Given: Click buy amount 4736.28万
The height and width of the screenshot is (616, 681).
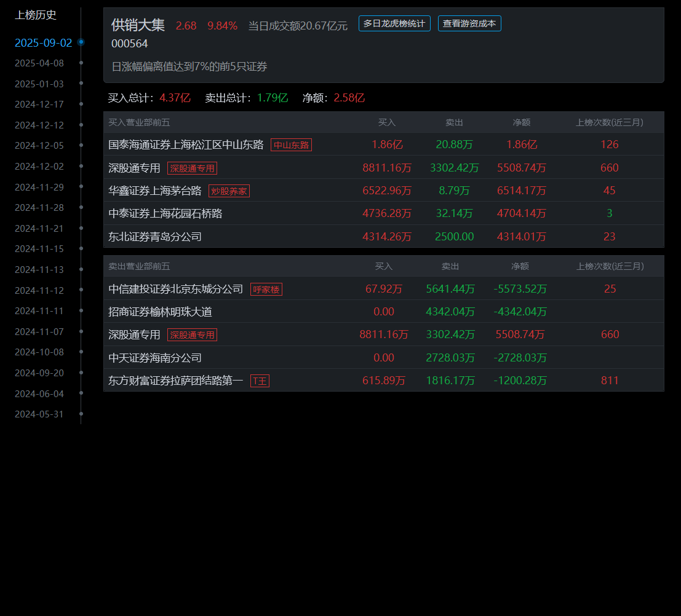Looking at the screenshot, I should 386,213.
